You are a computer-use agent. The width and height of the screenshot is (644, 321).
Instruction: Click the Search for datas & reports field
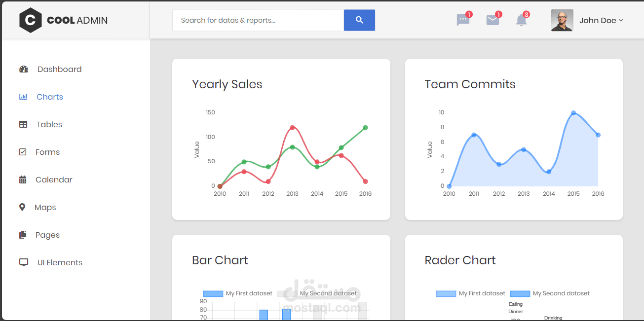click(x=258, y=20)
